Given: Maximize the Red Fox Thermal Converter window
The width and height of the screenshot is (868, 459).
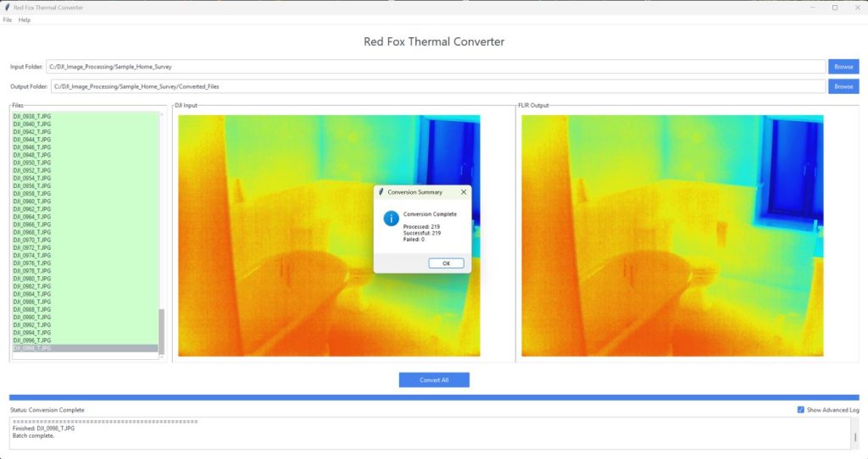Looking at the screenshot, I should point(835,7).
